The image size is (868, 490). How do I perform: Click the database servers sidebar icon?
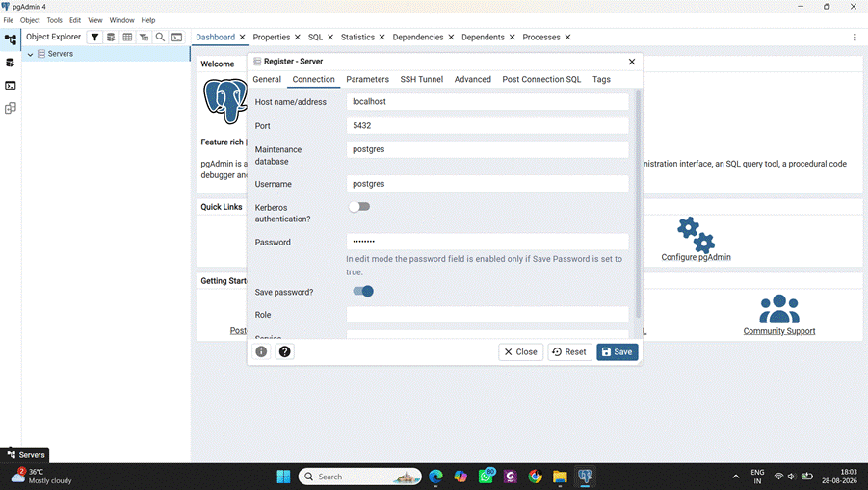coord(10,63)
